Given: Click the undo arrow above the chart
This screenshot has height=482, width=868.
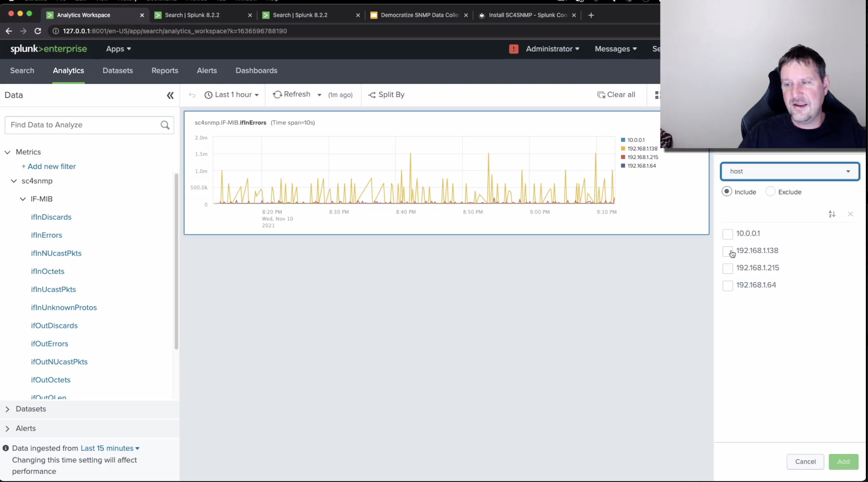Looking at the screenshot, I should tap(192, 95).
